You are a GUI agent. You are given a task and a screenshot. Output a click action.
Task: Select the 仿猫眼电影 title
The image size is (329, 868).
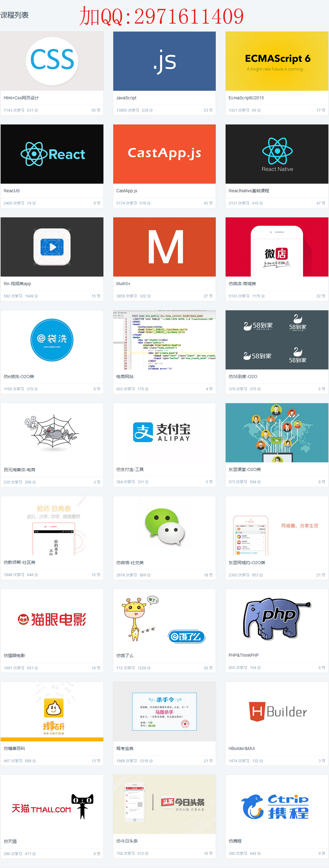(x=14, y=656)
